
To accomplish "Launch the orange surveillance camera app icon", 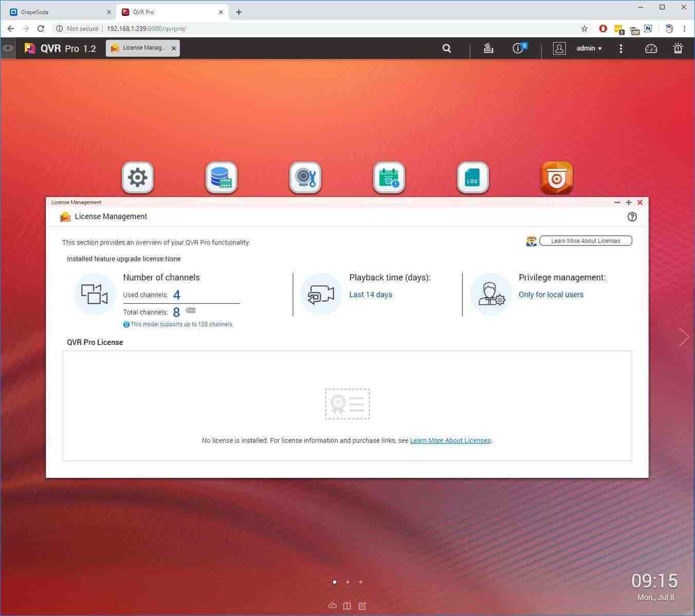I will (556, 178).
